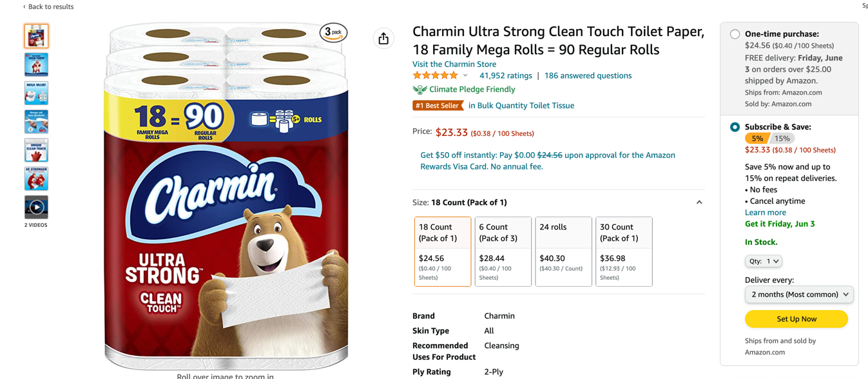This screenshot has width=868, height=379.
Task: Go back to results link
Action: (x=49, y=6)
